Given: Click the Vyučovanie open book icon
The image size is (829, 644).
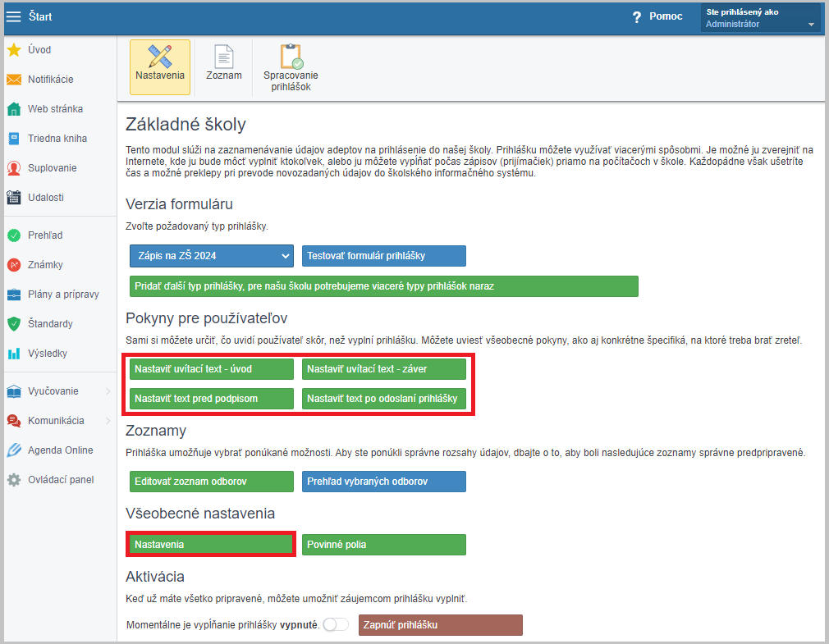Looking at the screenshot, I should pos(14,391).
